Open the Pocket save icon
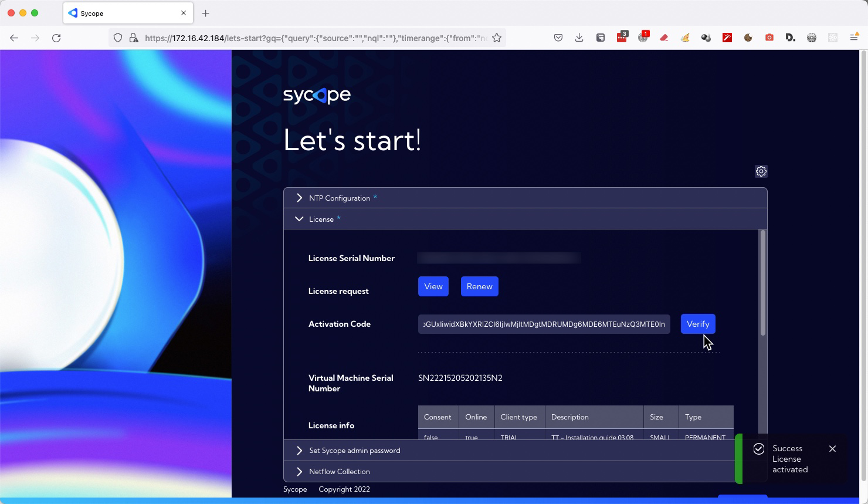Screen dimensions: 868x504 tap(558, 38)
